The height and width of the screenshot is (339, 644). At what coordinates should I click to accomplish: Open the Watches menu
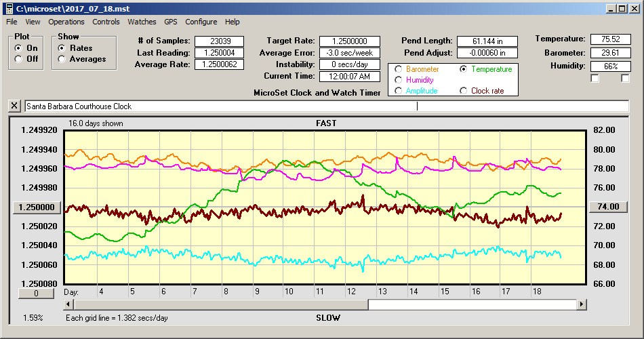142,22
